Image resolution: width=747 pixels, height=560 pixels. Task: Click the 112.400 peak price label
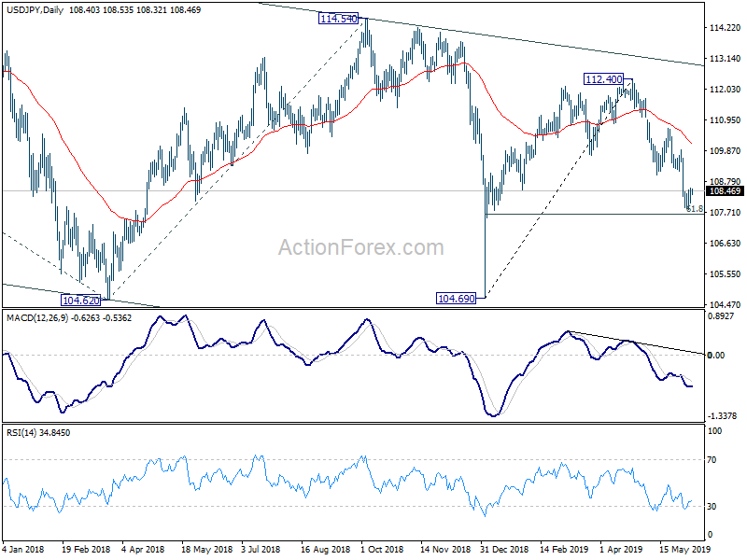(603, 79)
